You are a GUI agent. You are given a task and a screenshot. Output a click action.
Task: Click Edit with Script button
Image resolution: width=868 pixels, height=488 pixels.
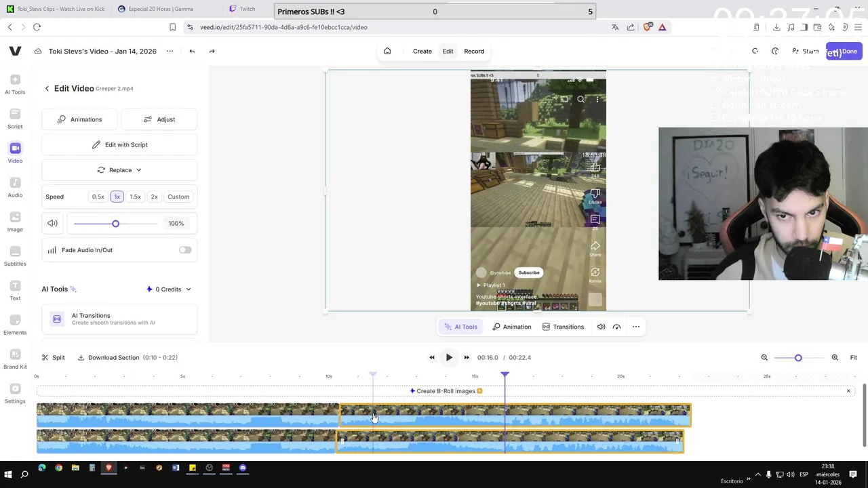coord(119,144)
